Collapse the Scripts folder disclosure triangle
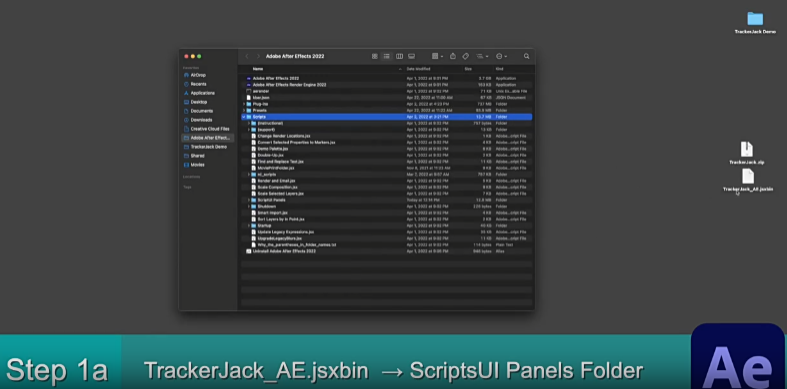This screenshot has width=787, height=389. pyautogui.click(x=244, y=117)
